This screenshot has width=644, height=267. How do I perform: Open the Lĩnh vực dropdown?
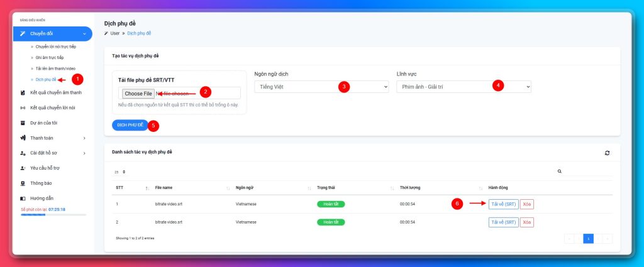coord(464,87)
